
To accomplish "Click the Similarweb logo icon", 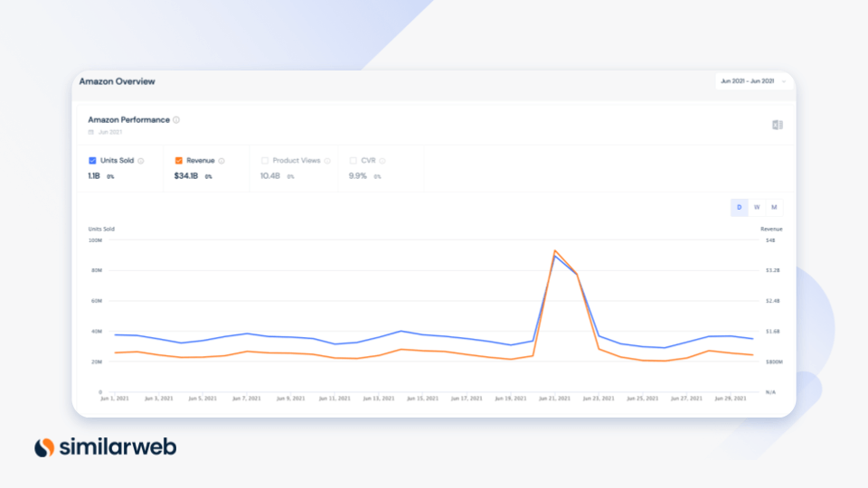I will pos(44,447).
